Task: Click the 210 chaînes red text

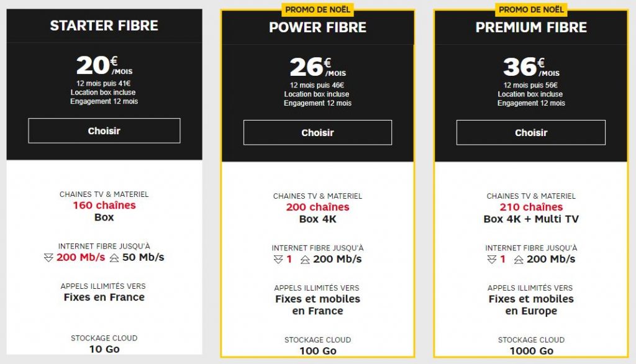Action: pos(531,207)
